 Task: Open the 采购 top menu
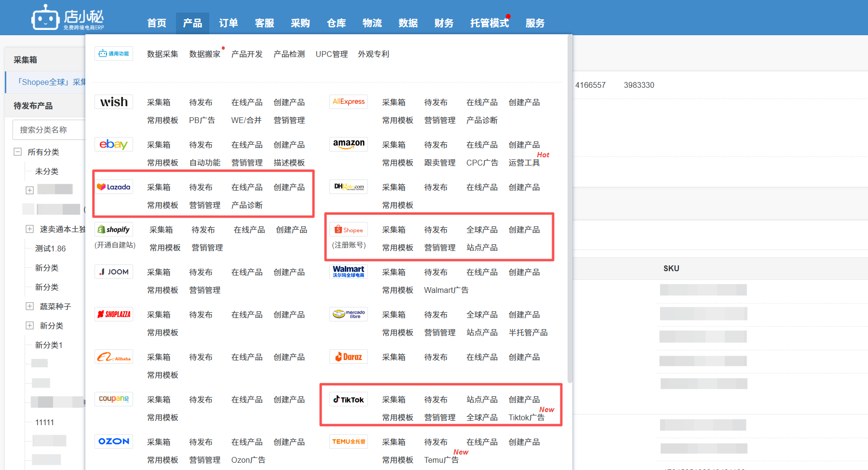pos(300,23)
